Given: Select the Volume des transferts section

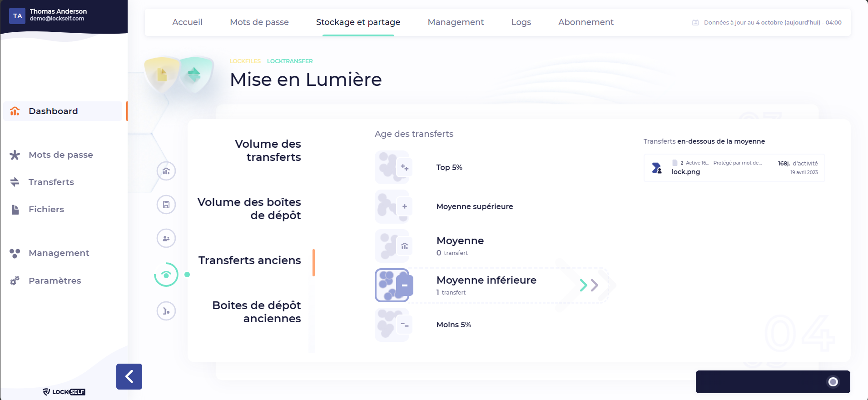Looking at the screenshot, I should pyautogui.click(x=268, y=150).
